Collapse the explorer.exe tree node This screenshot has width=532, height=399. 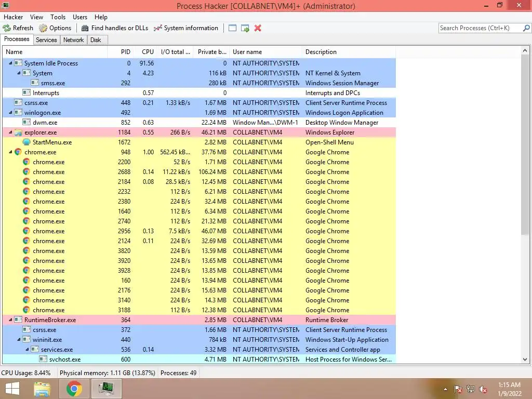tap(10, 132)
